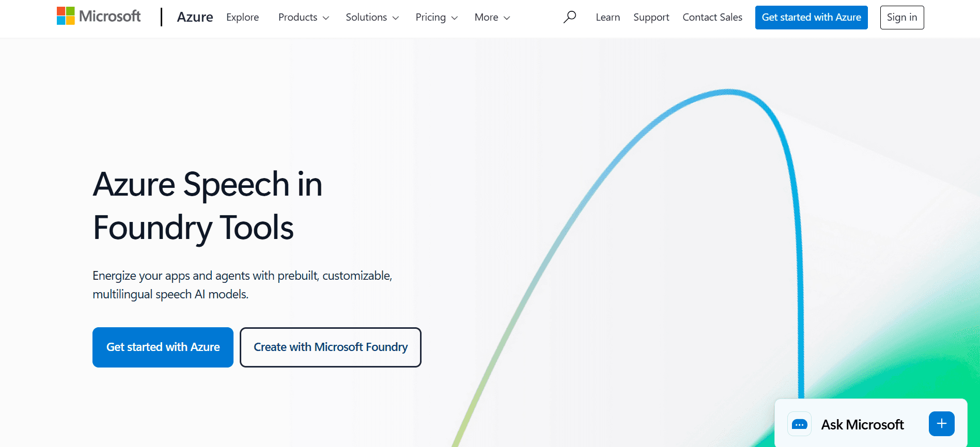Viewport: 980px width, 447px height.
Task: Click Contact Sales in the header
Action: (x=712, y=17)
